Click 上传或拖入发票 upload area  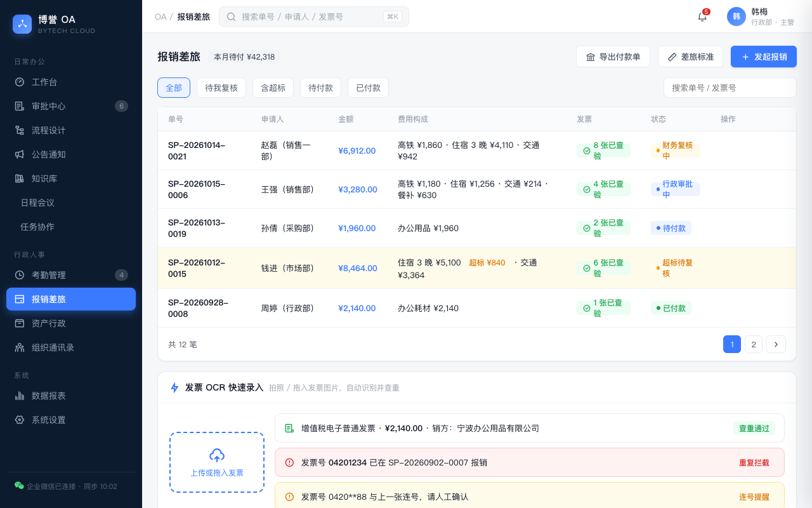tap(217, 462)
